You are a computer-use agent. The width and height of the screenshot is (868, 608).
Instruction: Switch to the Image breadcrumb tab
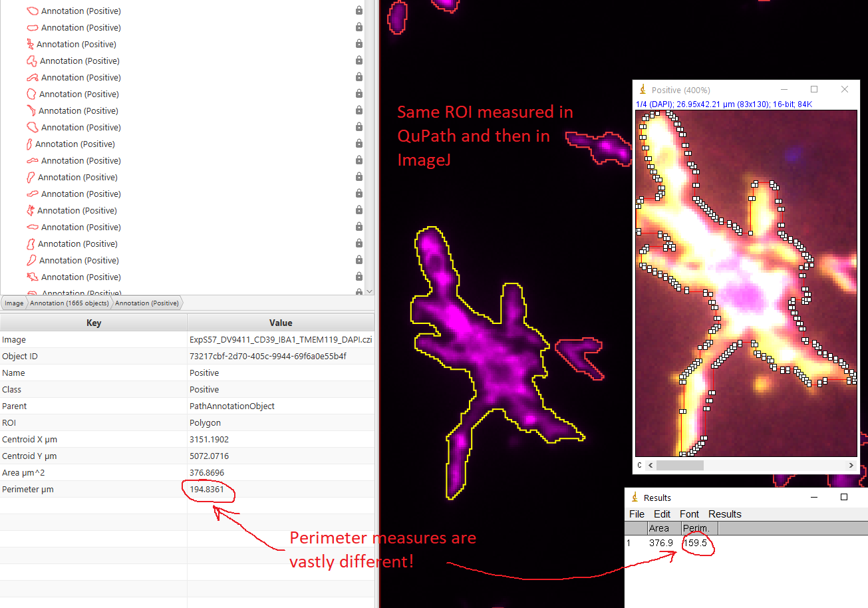(x=13, y=303)
